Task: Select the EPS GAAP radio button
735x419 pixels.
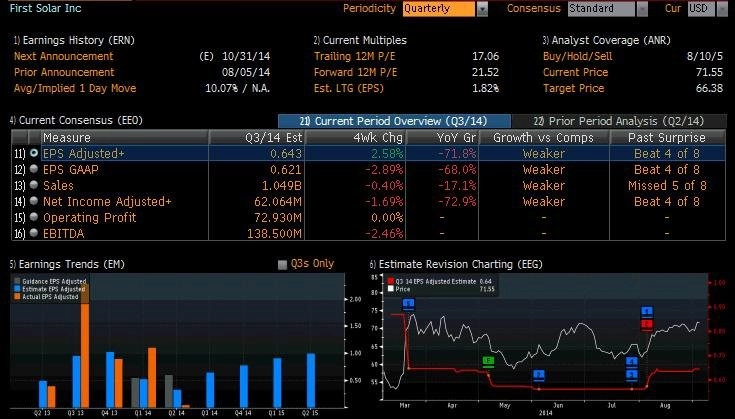Action: pos(34,169)
